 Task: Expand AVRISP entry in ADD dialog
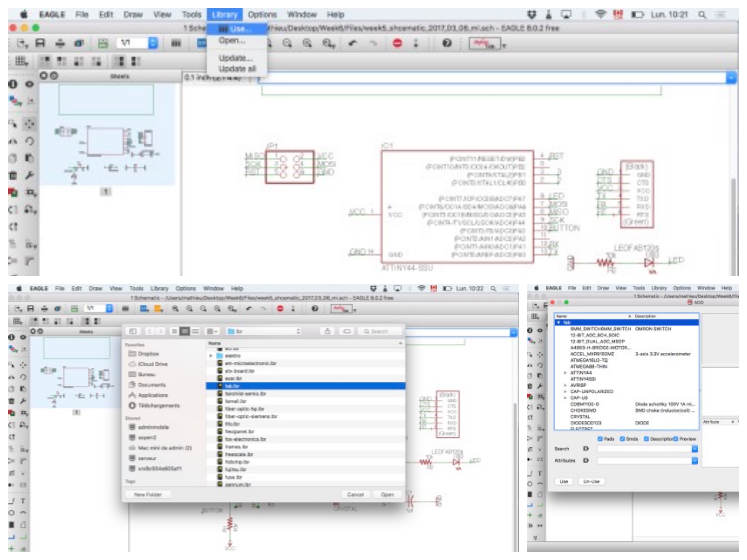(565, 385)
